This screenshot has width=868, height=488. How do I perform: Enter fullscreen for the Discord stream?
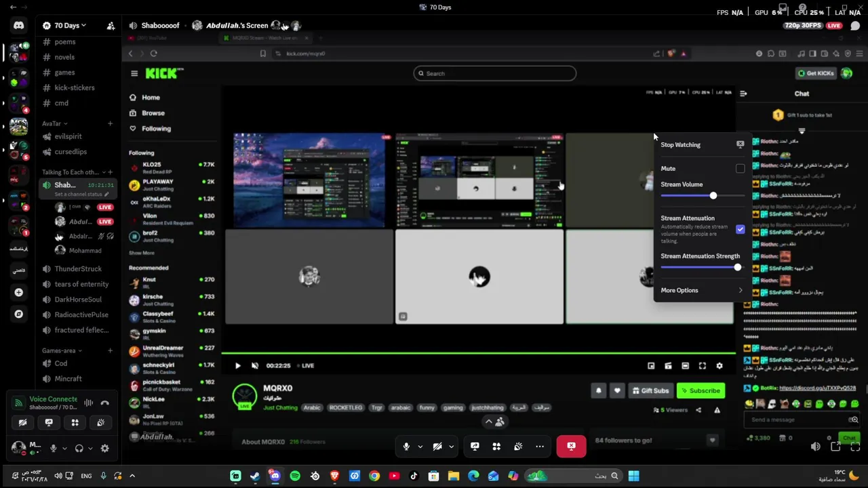[855, 446]
